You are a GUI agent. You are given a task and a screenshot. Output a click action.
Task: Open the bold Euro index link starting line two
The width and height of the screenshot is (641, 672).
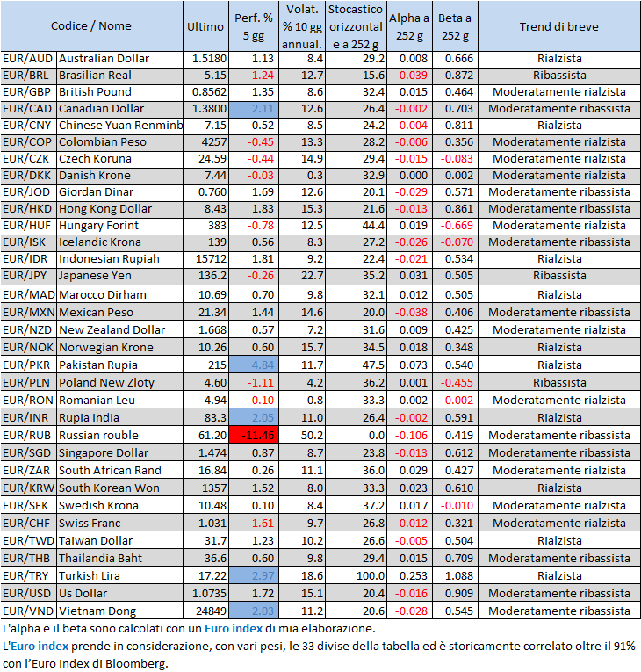[40, 647]
